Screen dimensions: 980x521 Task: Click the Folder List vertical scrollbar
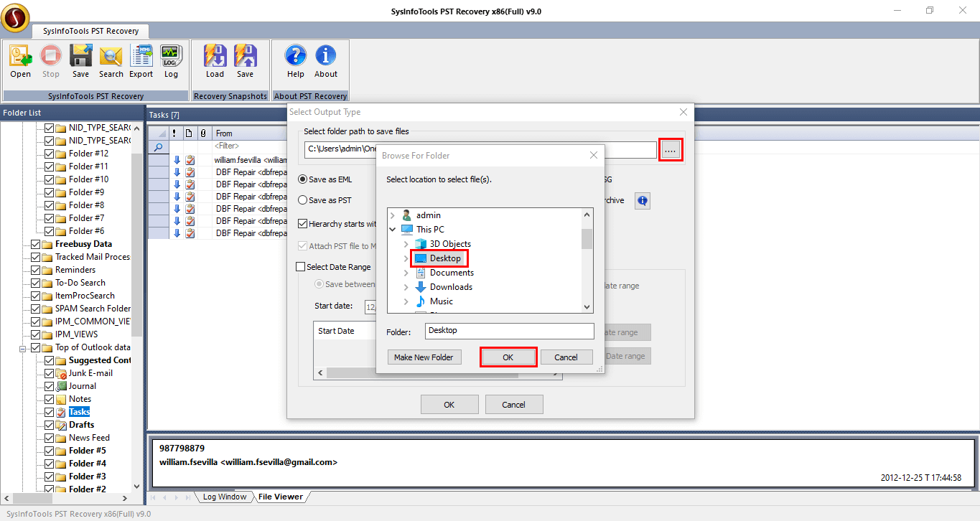137,244
